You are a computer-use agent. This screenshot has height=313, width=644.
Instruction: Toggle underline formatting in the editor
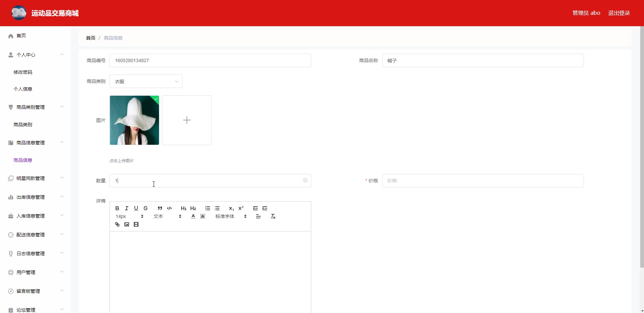(x=136, y=208)
